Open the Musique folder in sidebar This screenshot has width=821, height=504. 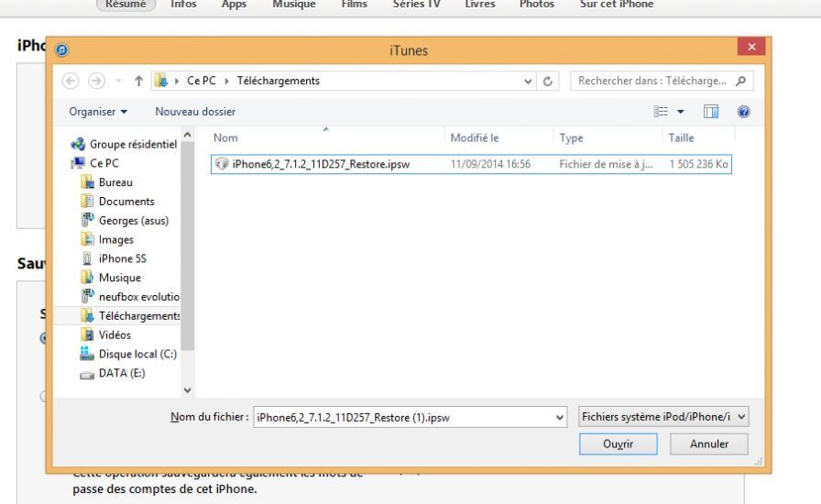tap(111, 278)
